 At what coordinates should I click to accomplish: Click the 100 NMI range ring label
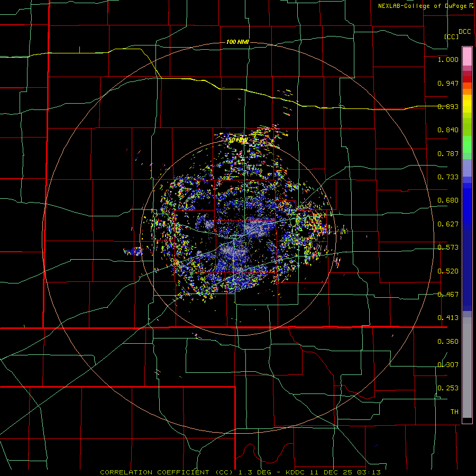[x=237, y=42]
